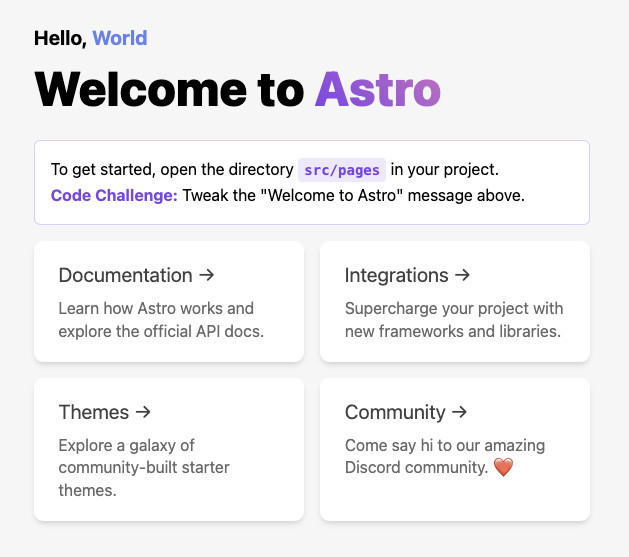Viewport: 629px width, 557px height.
Task: Click the 'Hello,' text
Action: (61, 39)
